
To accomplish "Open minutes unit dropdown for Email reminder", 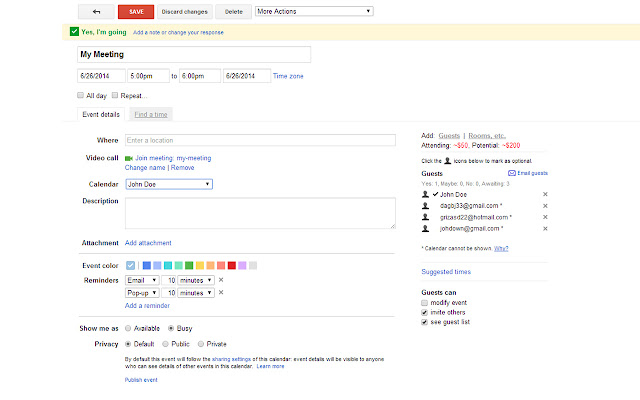I will click(196, 280).
